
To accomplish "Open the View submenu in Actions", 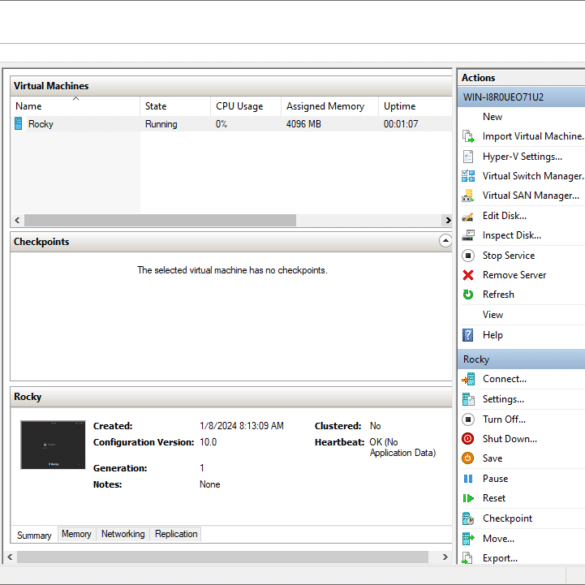I will tap(492, 315).
